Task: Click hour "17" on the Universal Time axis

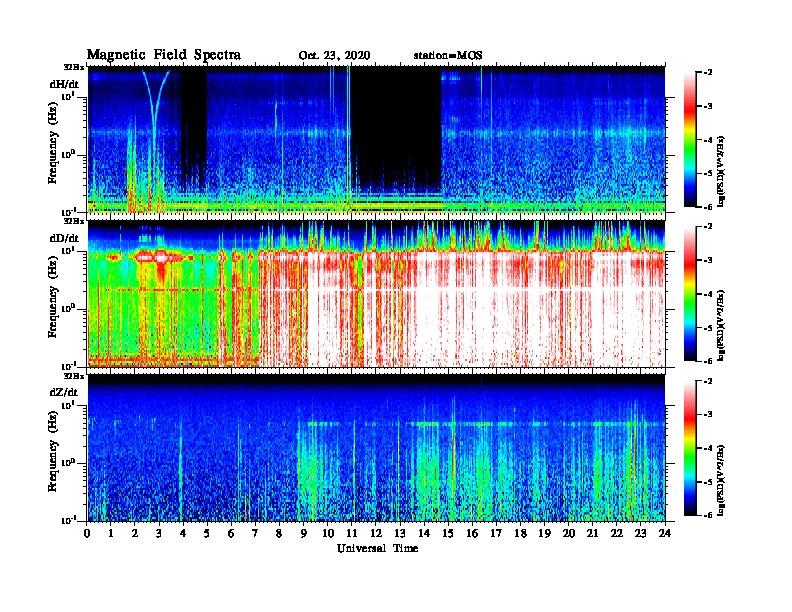Action: (x=496, y=534)
